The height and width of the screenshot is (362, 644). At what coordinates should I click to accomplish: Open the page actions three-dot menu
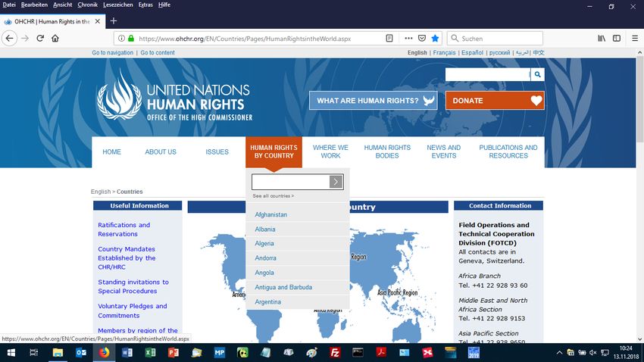click(408, 38)
